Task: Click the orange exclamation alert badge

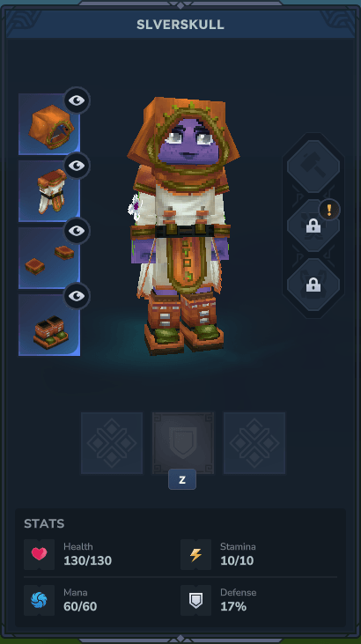Action: [x=329, y=210]
